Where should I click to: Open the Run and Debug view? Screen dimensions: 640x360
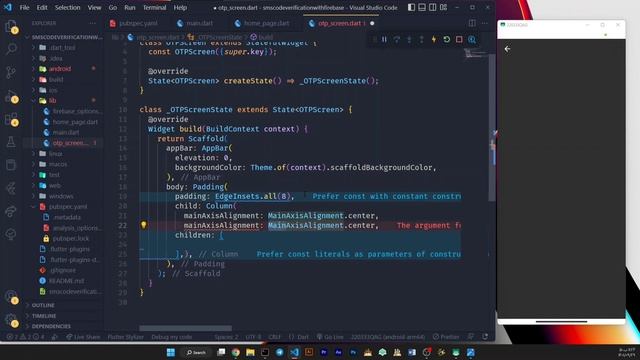(x=11, y=97)
